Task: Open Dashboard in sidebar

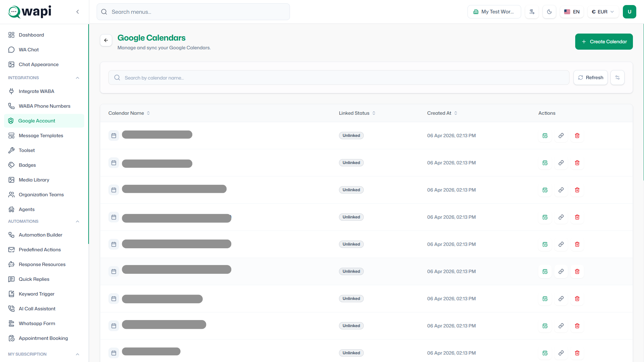Action: point(44,35)
